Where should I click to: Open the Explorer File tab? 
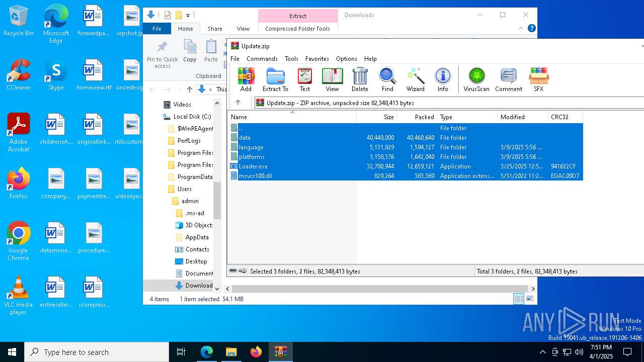click(157, 29)
